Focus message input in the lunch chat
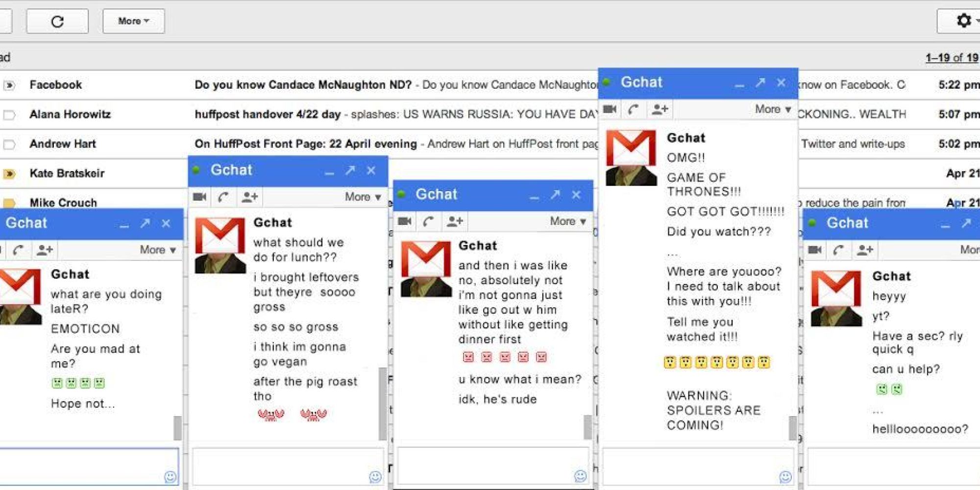This screenshot has width=980, height=490. pos(288,466)
